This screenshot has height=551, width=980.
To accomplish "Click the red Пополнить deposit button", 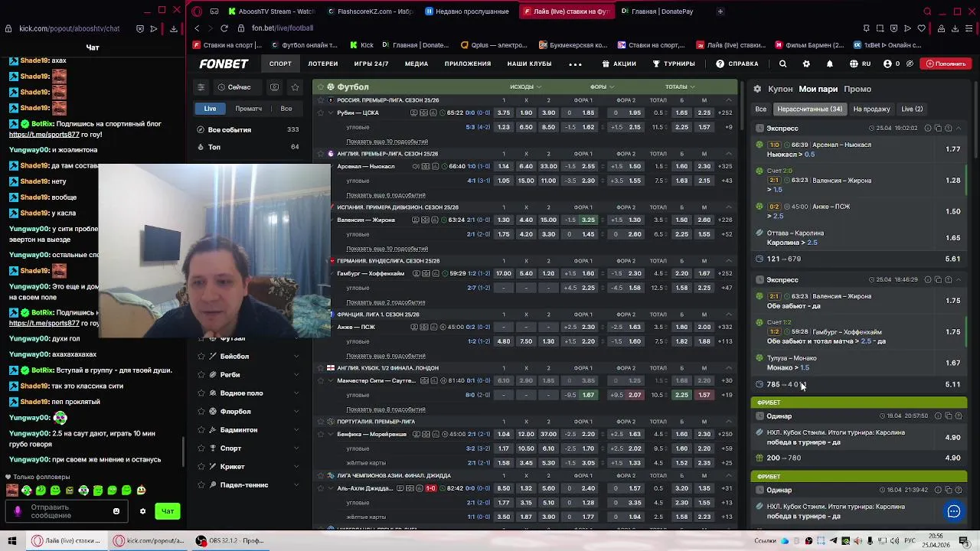I will tap(944, 64).
